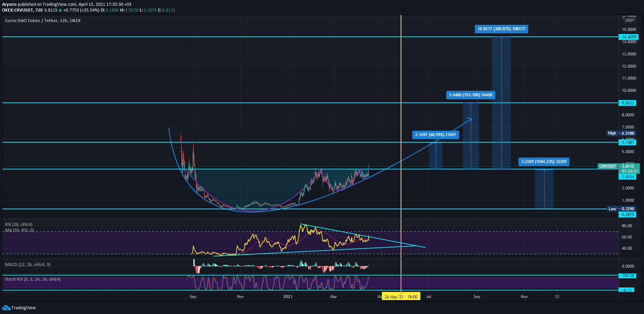Click the CRVUSDT current price tag 3.8115

[x=618, y=166]
